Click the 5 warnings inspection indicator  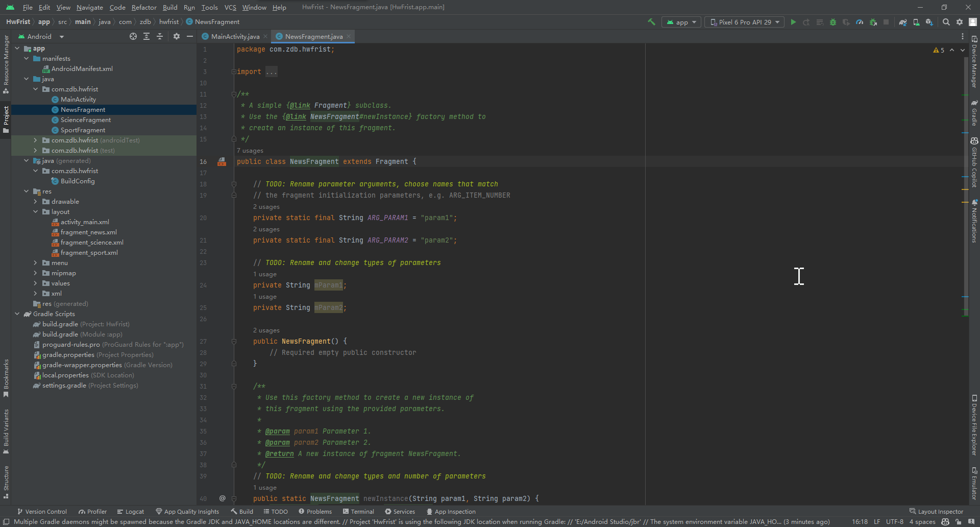click(939, 50)
